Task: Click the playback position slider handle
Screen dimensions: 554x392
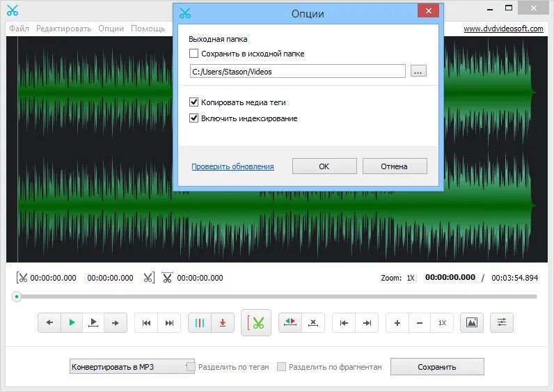Action: point(17,297)
